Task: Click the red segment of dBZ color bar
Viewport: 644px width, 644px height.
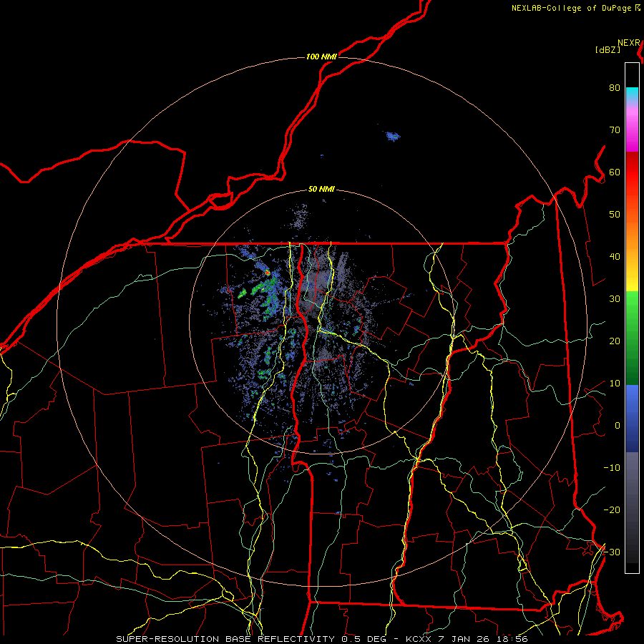Action: click(x=632, y=172)
